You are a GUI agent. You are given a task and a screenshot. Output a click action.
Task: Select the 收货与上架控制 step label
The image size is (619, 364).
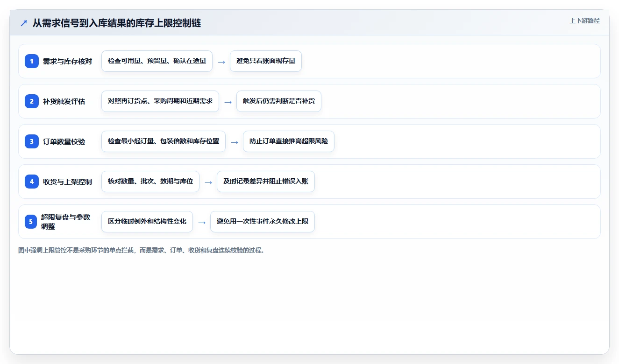(67, 182)
